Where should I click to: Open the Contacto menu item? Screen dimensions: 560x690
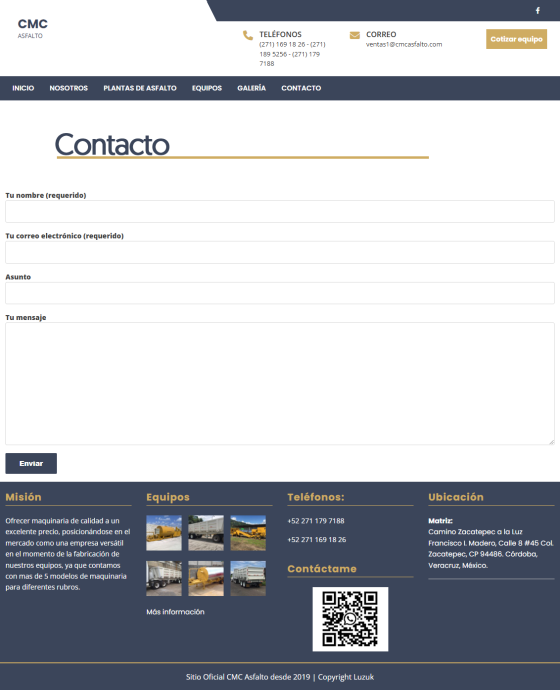click(301, 88)
